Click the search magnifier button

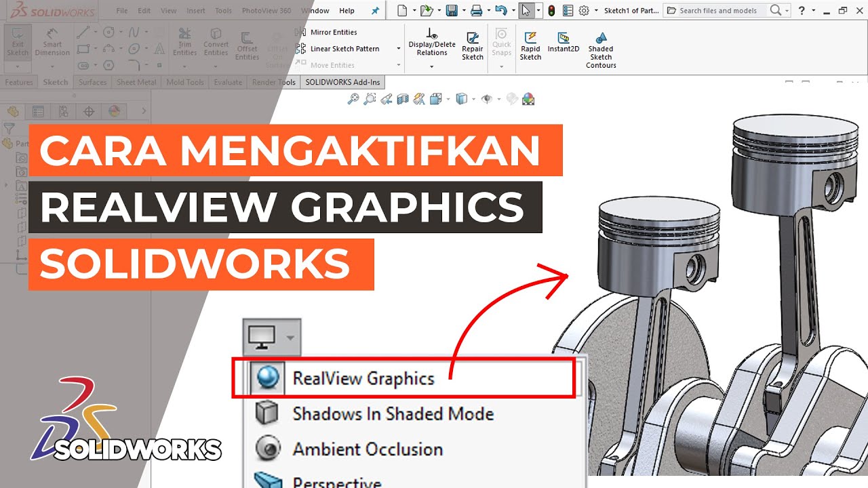pyautogui.click(x=776, y=10)
